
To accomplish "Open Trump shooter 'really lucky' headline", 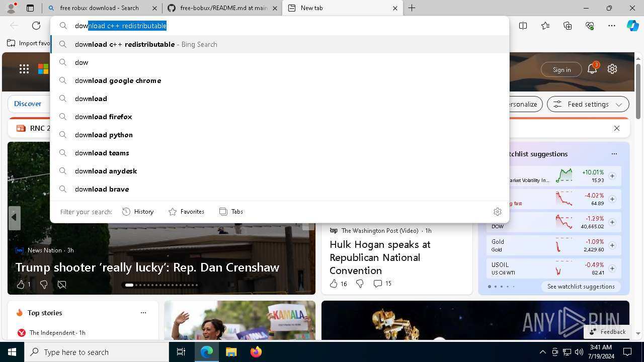I will tap(147, 267).
